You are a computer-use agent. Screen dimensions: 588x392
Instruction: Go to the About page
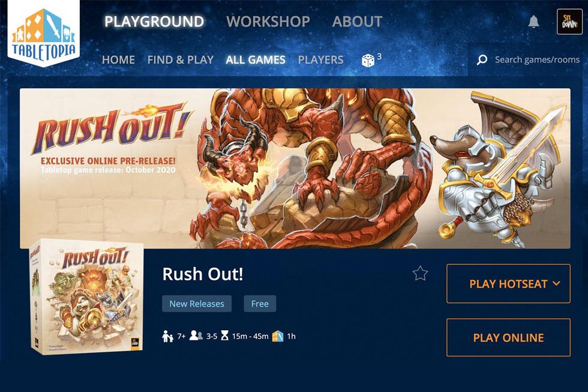pyautogui.click(x=358, y=22)
